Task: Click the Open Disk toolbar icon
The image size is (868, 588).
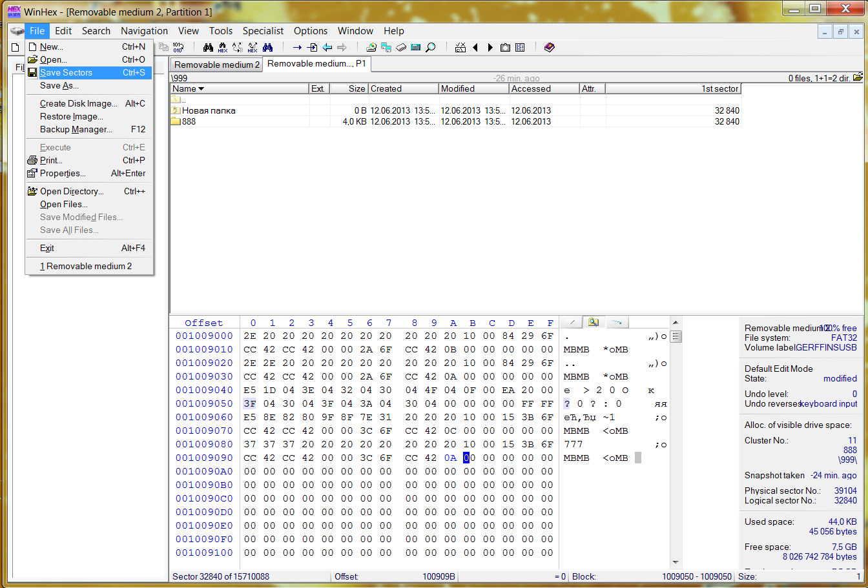Action: coord(371,47)
